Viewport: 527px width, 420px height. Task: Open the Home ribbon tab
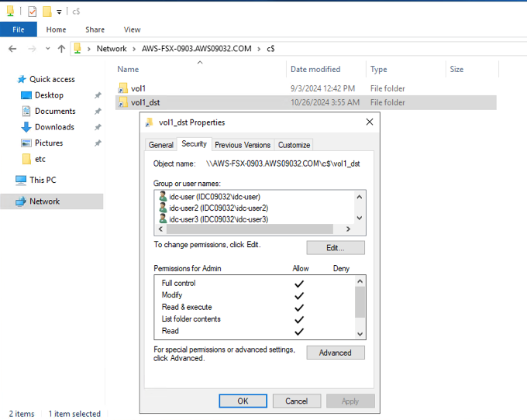56,29
